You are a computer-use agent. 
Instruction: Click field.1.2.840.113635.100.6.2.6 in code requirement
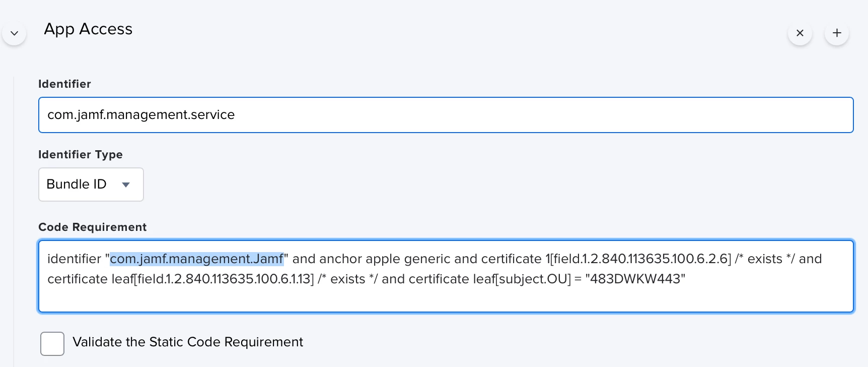click(640, 259)
